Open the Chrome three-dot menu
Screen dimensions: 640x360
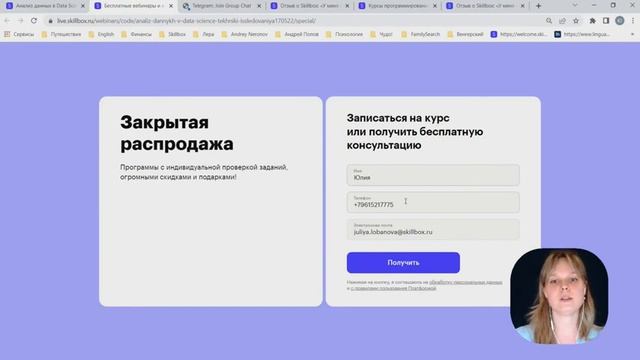[x=633, y=21]
